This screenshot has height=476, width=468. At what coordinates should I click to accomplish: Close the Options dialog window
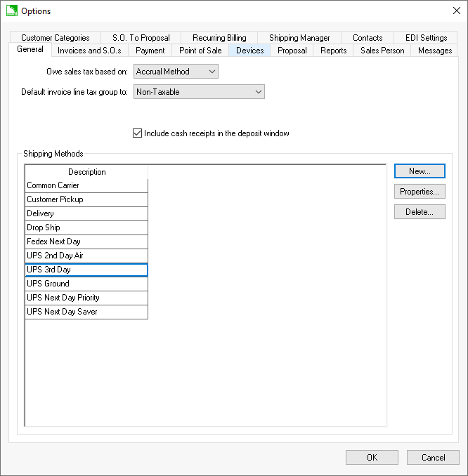click(x=455, y=11)
